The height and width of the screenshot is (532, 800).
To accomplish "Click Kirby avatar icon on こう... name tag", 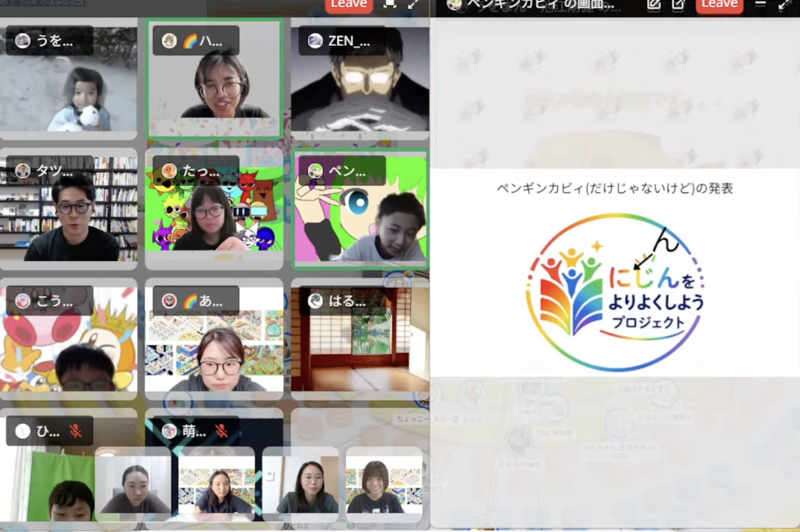I will pyautogui.click(x=23, y=301).
